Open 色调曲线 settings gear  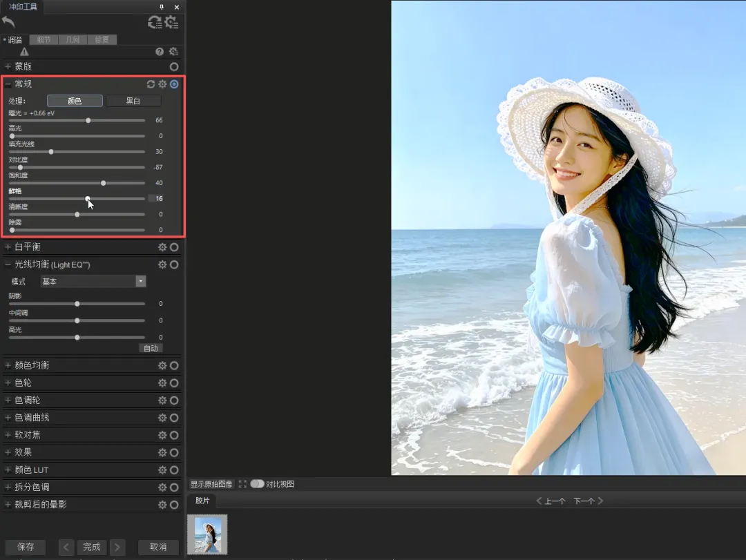tap(162, 418)
